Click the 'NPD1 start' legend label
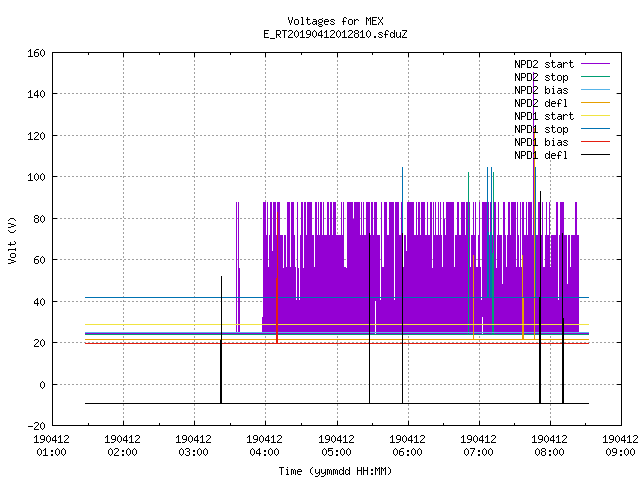The height and width of the screenshot is (480, 640). [x=544, y=116]
